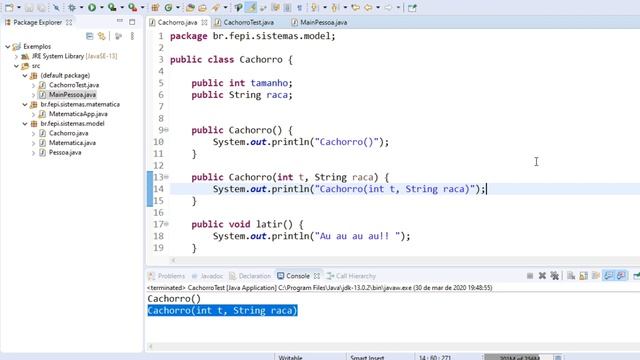Toggle console Scroll Lock
The image size is (640, 360).
584,276
